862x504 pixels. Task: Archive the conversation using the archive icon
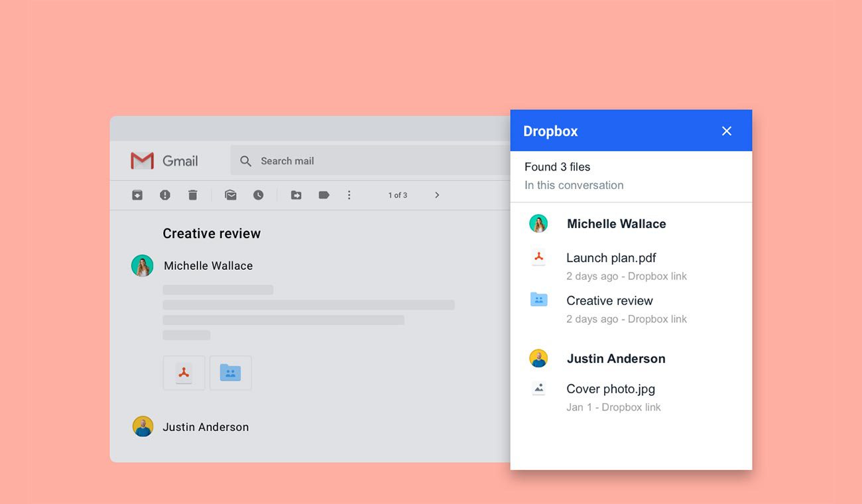(x=137, y=195)
